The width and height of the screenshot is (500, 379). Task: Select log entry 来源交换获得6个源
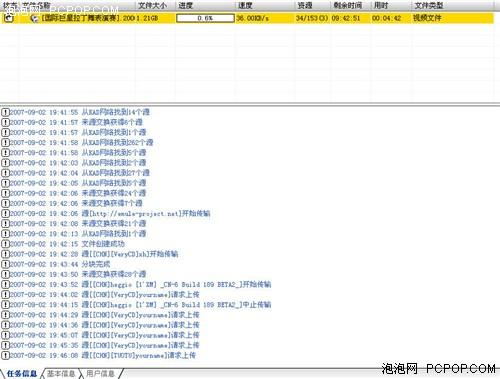point(76,122)
